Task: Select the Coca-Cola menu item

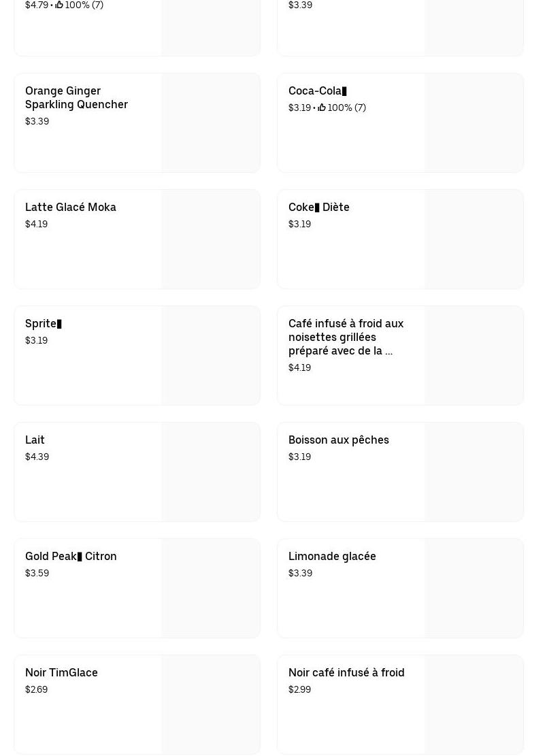Action: click(317, 91)
